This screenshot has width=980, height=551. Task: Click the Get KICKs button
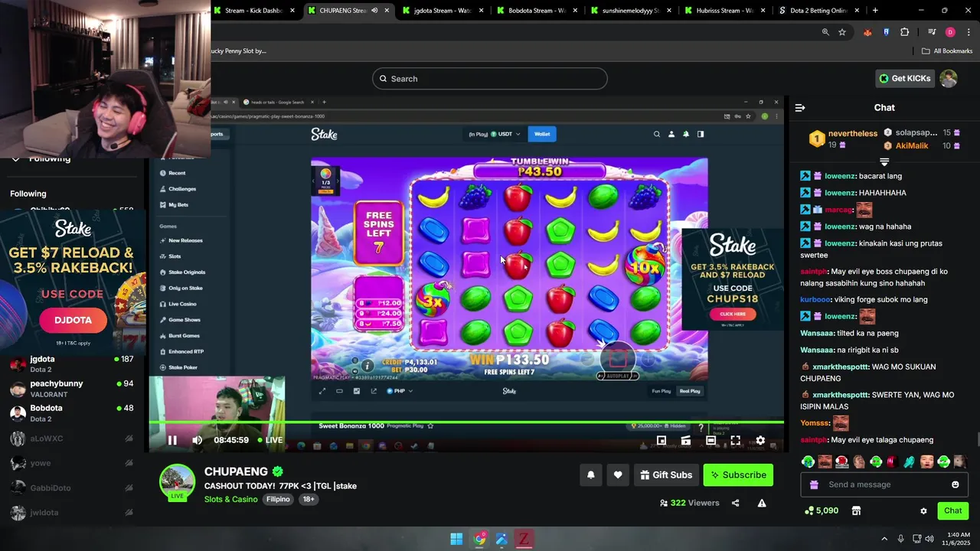tap(904, 78)
